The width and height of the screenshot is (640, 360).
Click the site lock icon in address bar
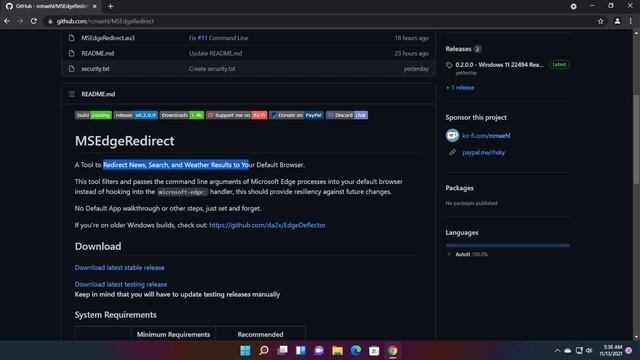[50, 21]
